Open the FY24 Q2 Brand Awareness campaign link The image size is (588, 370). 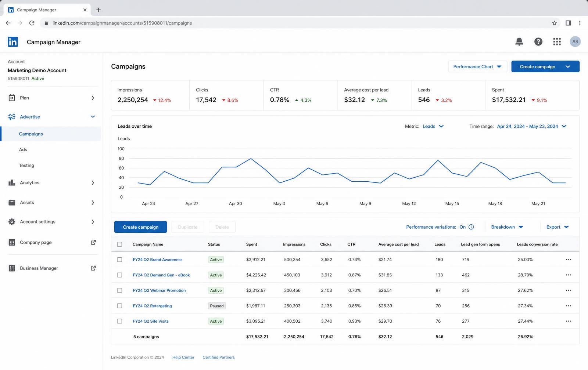tap(157, 260)
